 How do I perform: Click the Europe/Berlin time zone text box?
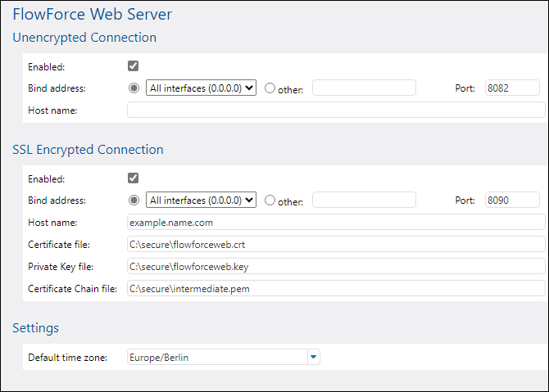click(216, 357)
